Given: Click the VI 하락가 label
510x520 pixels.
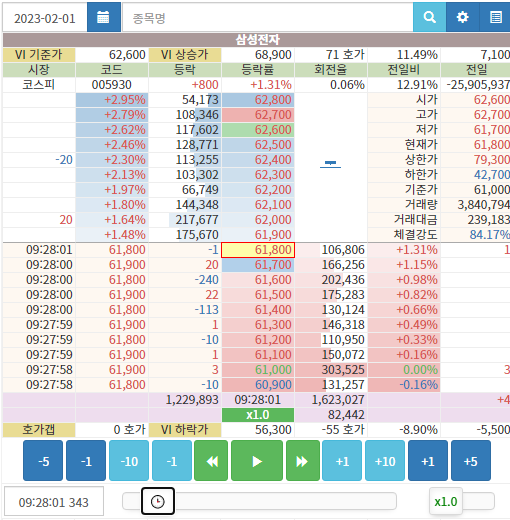Looking at the screenshot, I should tap(185, 430).
